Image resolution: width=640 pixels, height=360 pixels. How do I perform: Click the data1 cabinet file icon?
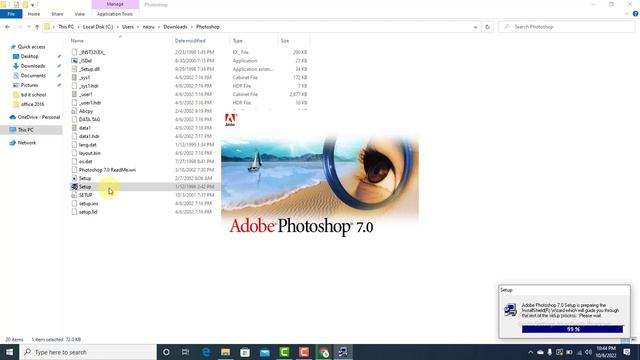coord(74,128)
